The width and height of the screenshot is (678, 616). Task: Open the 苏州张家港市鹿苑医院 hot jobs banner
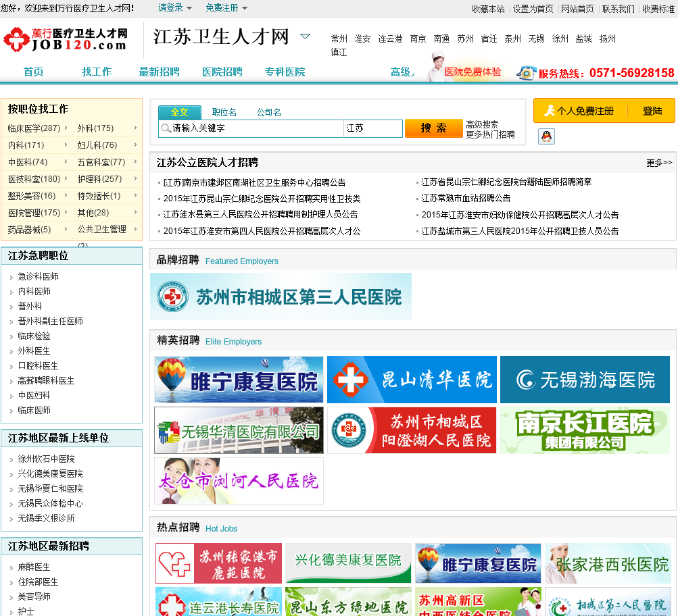pyautogui.click(x=218, y=563)
